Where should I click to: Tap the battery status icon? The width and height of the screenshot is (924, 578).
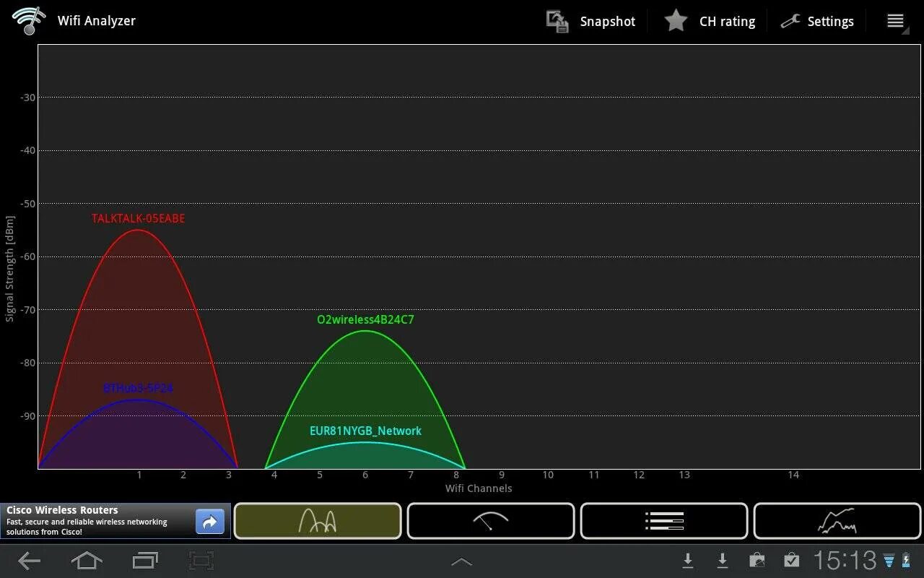click(906, 561)
